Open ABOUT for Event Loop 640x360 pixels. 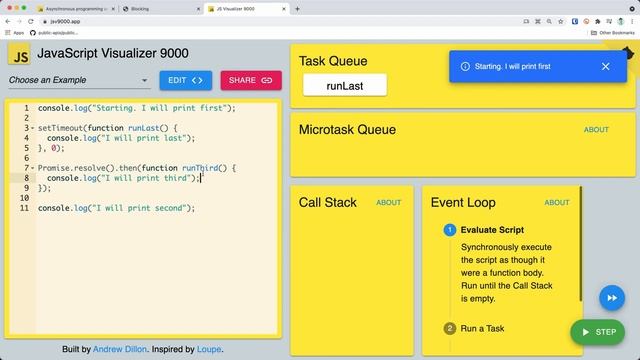coord(556,202)
